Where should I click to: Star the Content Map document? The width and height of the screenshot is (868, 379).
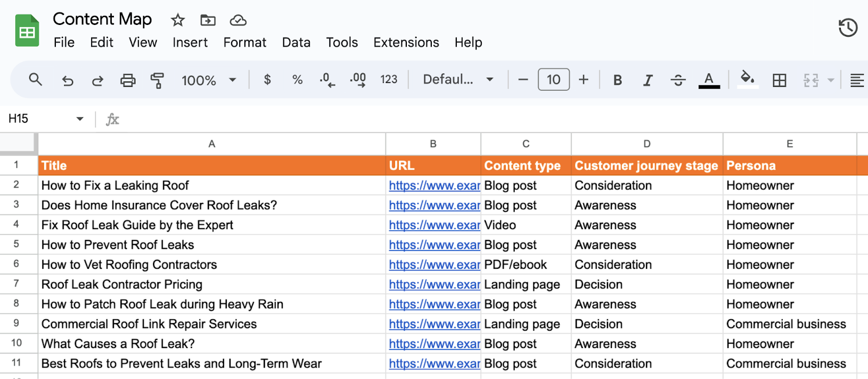(x=177, y=21)
